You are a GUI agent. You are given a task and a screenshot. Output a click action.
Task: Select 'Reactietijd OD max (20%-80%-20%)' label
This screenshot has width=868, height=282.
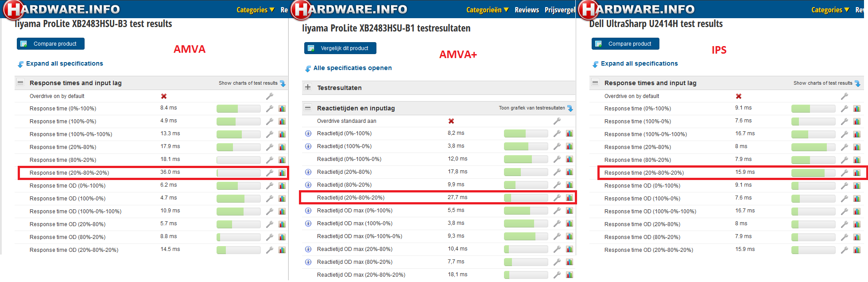361,275
